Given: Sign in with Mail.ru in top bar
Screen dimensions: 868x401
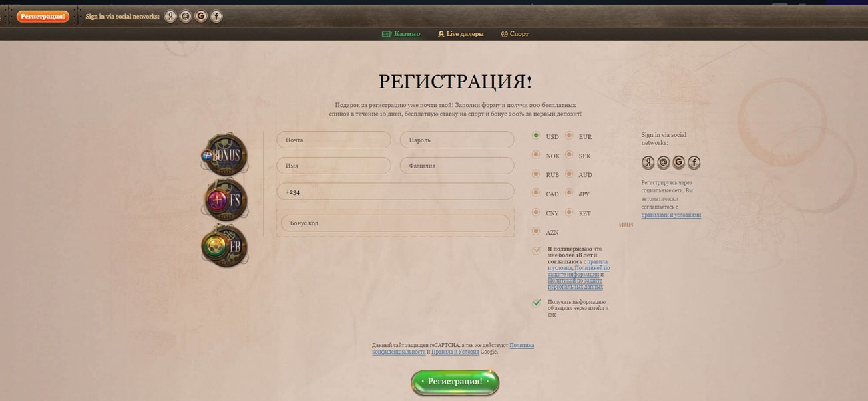Looking at the screenshot, I should click(185, 16).
